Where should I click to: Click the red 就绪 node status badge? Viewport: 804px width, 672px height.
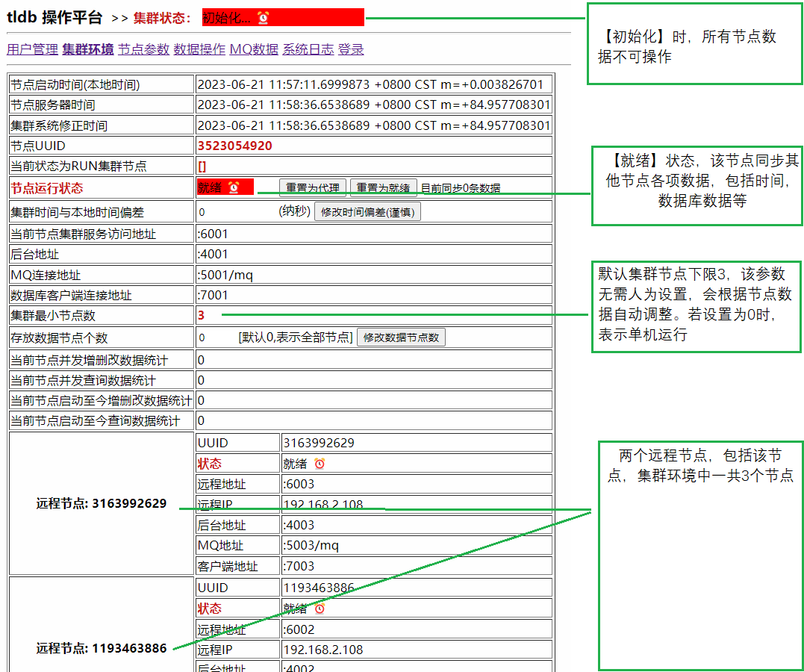coord(210,187)
